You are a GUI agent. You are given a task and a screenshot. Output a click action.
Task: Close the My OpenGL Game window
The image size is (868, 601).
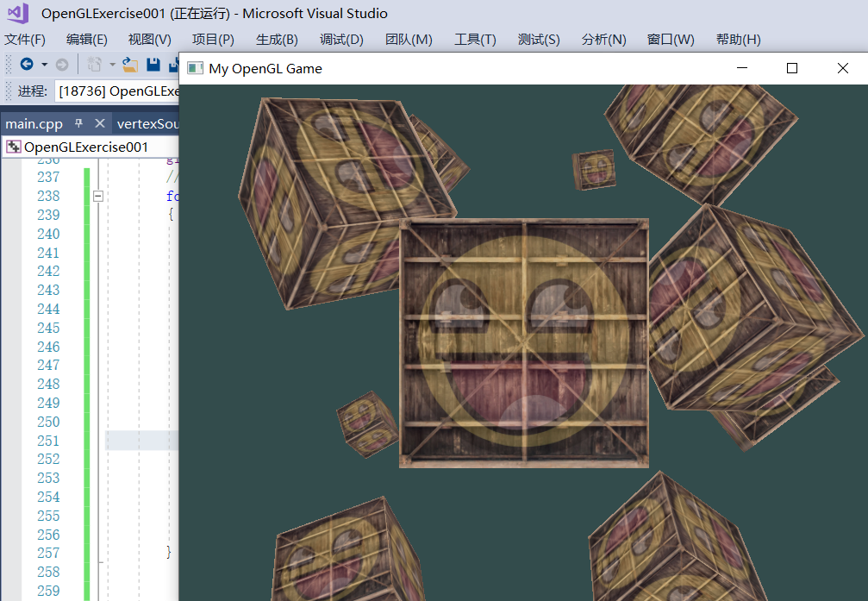click(x=842, y=68)
